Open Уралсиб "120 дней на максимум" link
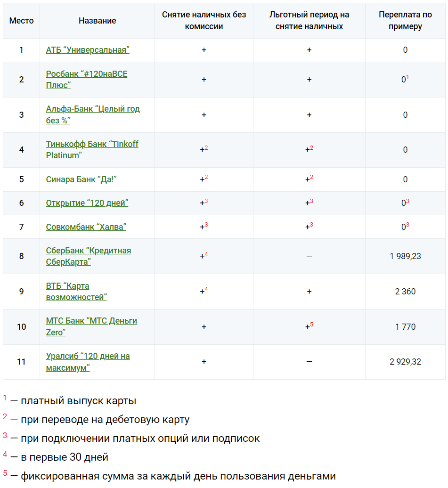 click(x=88, y=362)
